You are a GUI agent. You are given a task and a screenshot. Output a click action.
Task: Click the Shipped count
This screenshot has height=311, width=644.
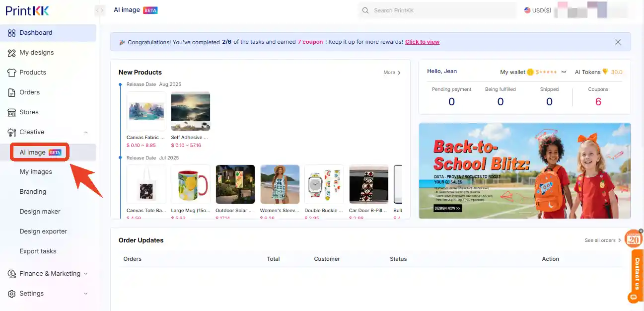coord(549,102)
